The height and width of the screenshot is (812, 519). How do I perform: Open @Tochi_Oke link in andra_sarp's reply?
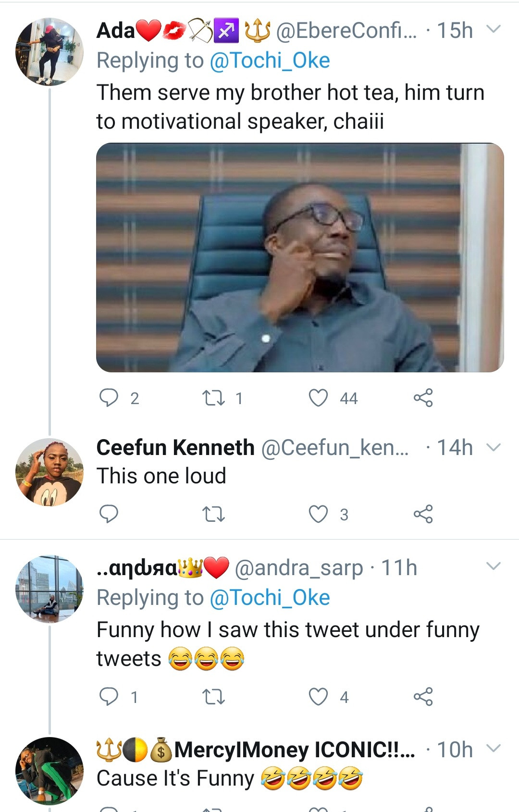pyautogui.click(x=270, y=598)
